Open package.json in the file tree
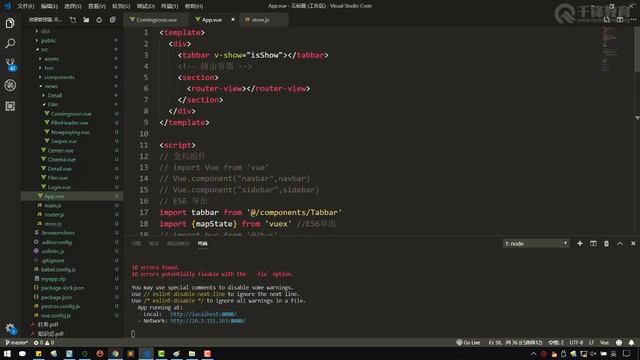640x360 pixels. click(56, 298)
